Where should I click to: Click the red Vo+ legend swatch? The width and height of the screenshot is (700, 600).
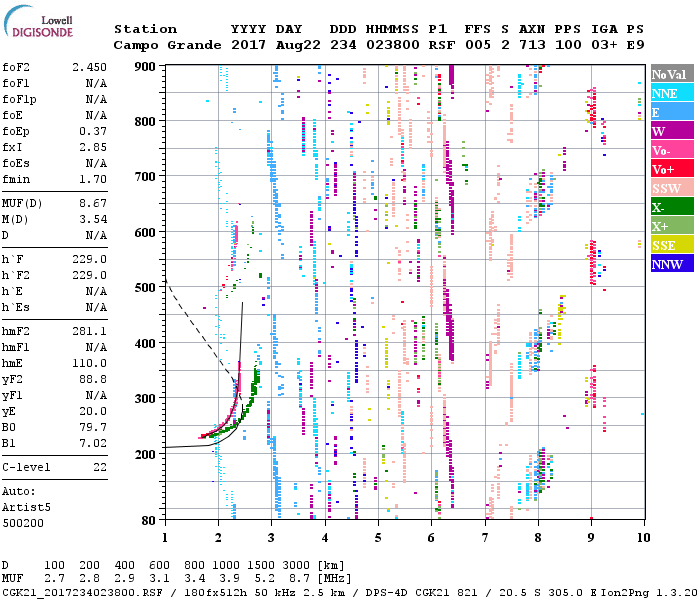click(x=668, y=169)
